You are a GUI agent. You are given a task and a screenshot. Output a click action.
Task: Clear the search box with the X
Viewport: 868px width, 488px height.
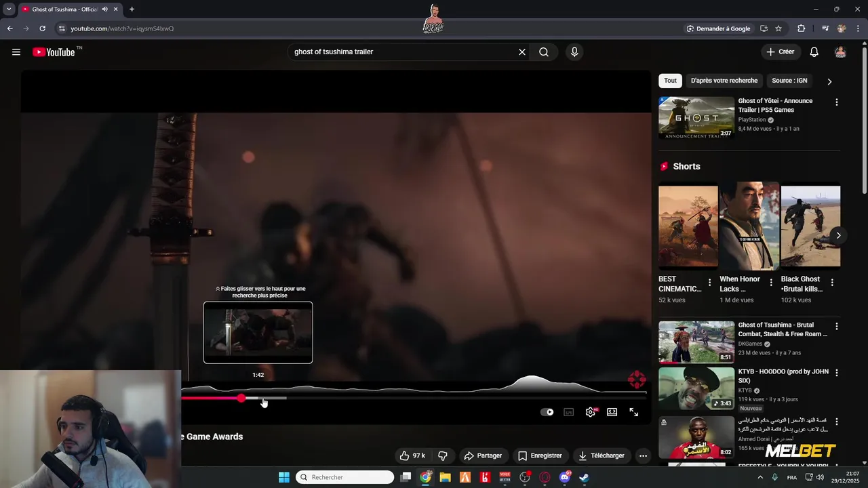(522, 52)
